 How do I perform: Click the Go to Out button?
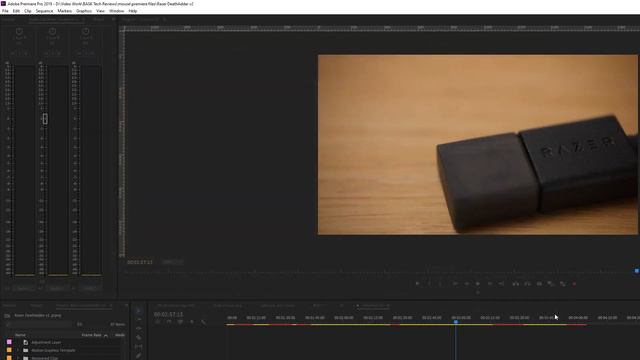501,284
